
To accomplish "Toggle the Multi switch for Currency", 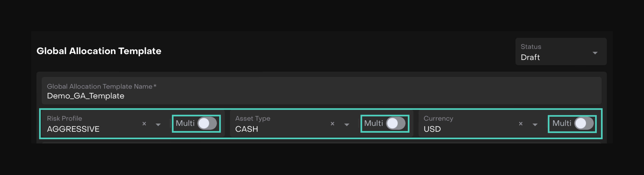I will tap(584, 123).
